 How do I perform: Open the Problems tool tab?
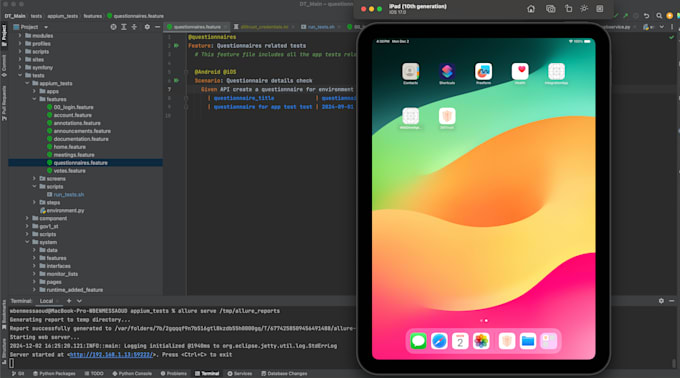(x=173, y=373)
